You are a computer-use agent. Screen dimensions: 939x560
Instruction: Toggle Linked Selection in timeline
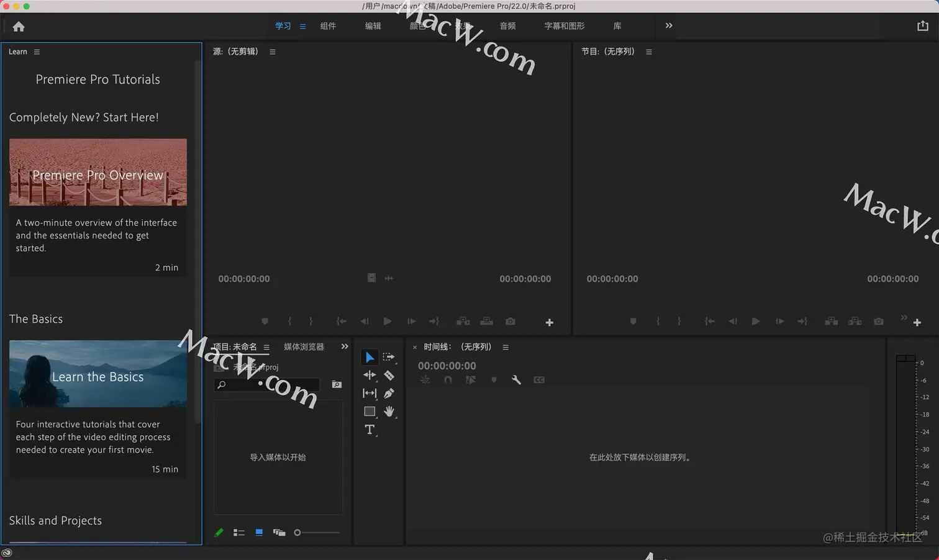pyautogui.click(x=471, y=380)
